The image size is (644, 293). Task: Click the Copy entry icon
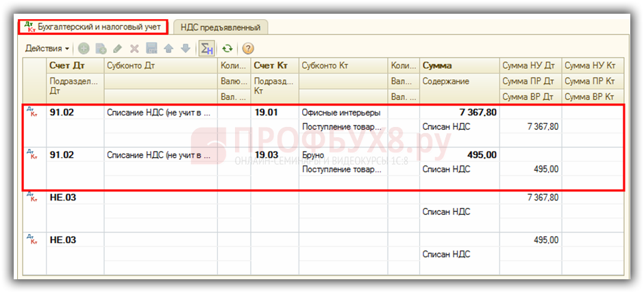tap(101, 49)
